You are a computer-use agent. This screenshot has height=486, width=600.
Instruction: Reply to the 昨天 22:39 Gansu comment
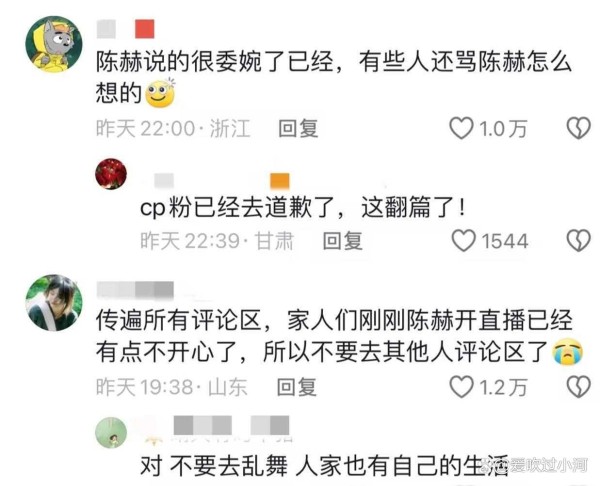pos(342,241)
